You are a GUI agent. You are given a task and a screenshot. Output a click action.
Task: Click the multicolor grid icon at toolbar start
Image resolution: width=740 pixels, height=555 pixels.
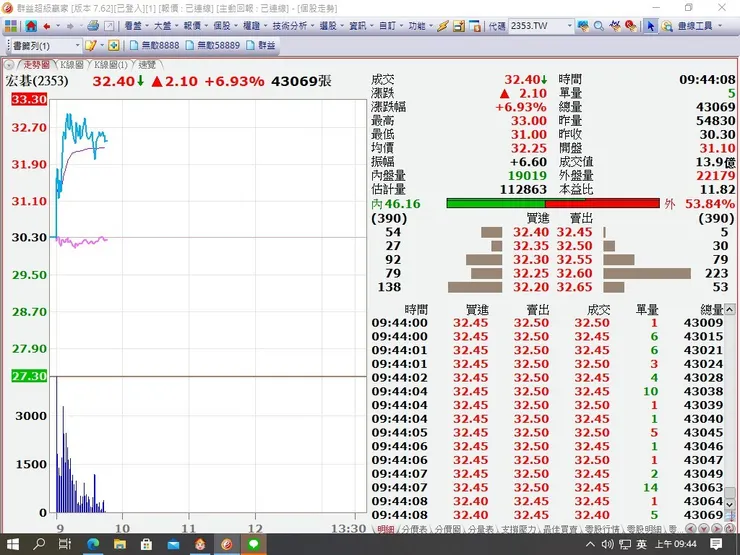tap(10, 26)
